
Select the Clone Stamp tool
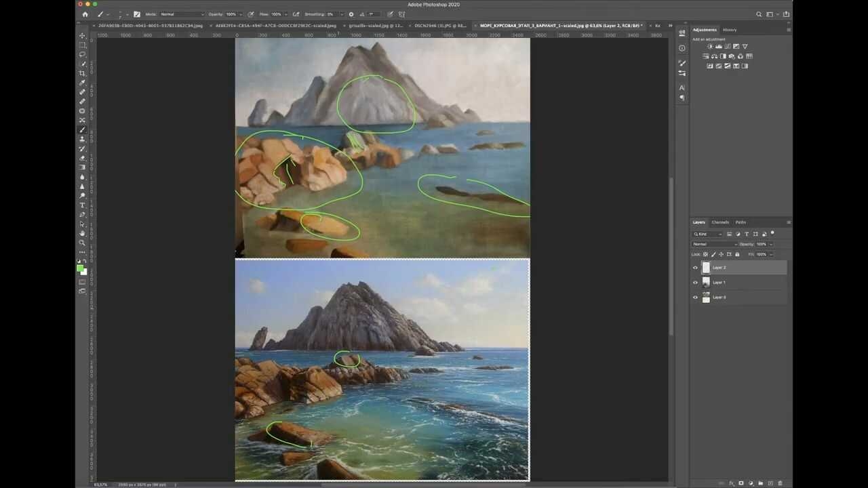(83, 139)
